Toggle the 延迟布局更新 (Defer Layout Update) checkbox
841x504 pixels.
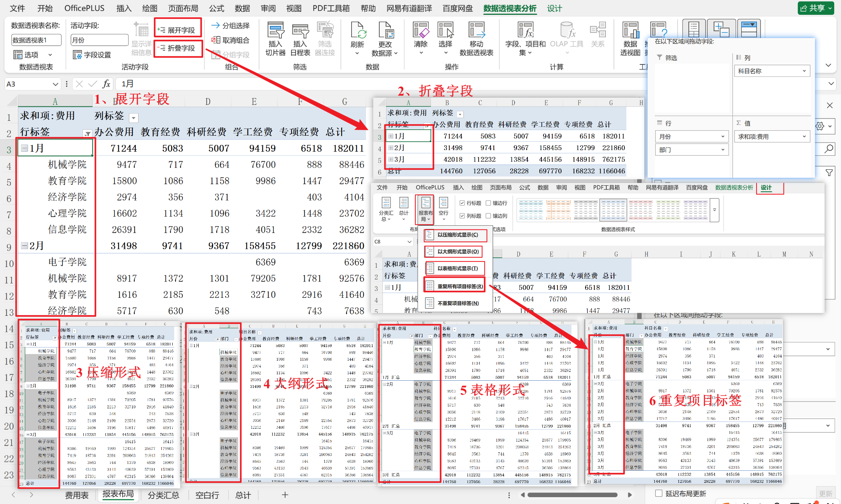[x=658, y=493]
